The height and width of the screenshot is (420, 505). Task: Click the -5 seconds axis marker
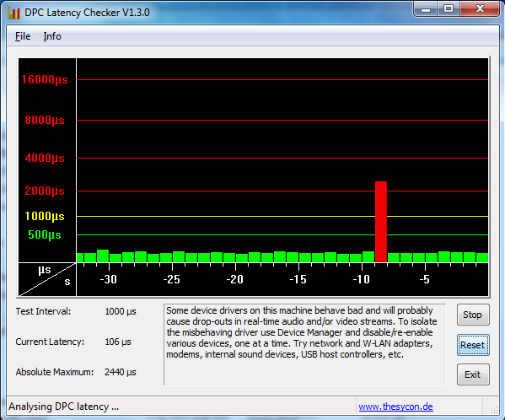coord(425,279)
